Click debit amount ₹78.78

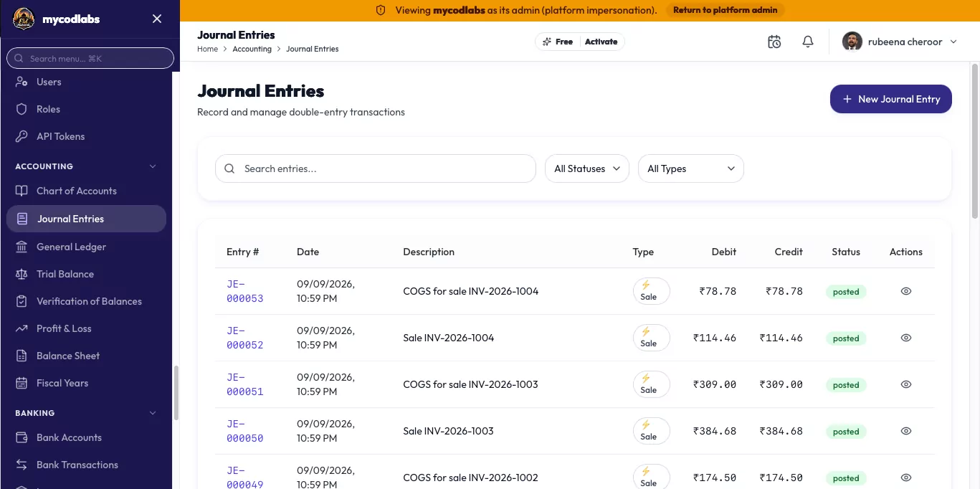point(718,291)
